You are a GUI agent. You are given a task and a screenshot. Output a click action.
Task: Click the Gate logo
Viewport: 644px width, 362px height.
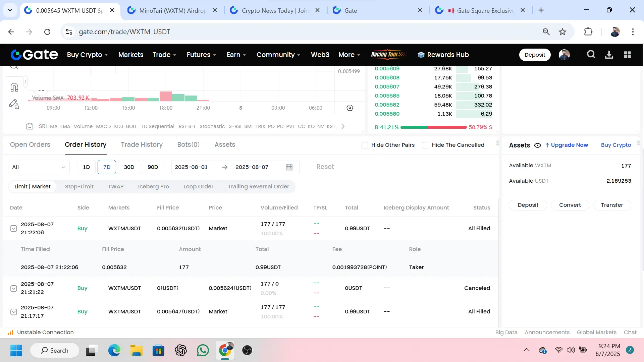pos(34,55)
